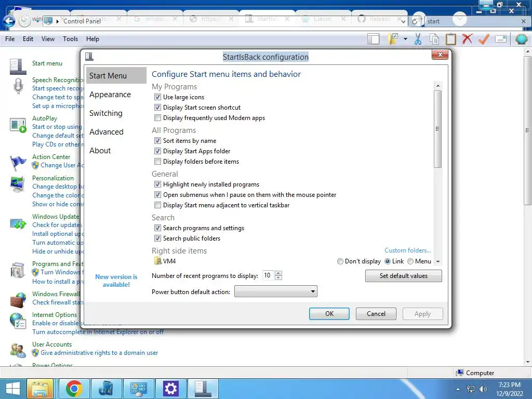Click the Speech Recognition microphone icon

point(18,86)
